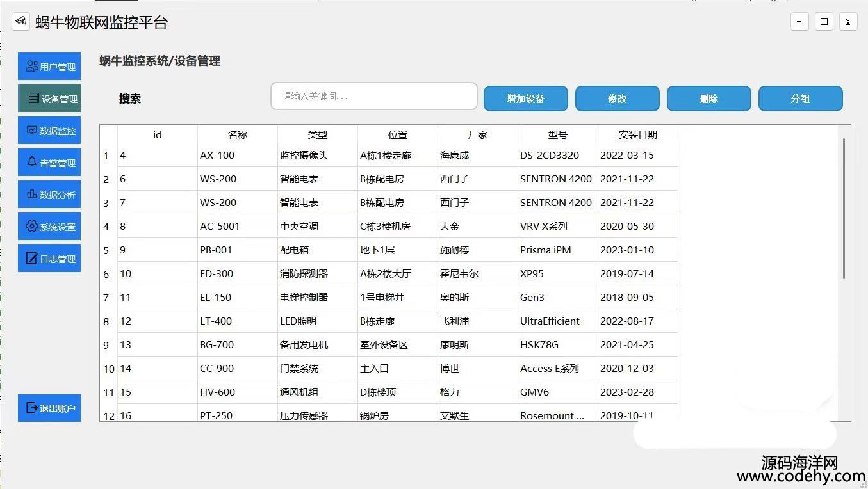Click the bell icon in 告警管理

pos(32,163)
